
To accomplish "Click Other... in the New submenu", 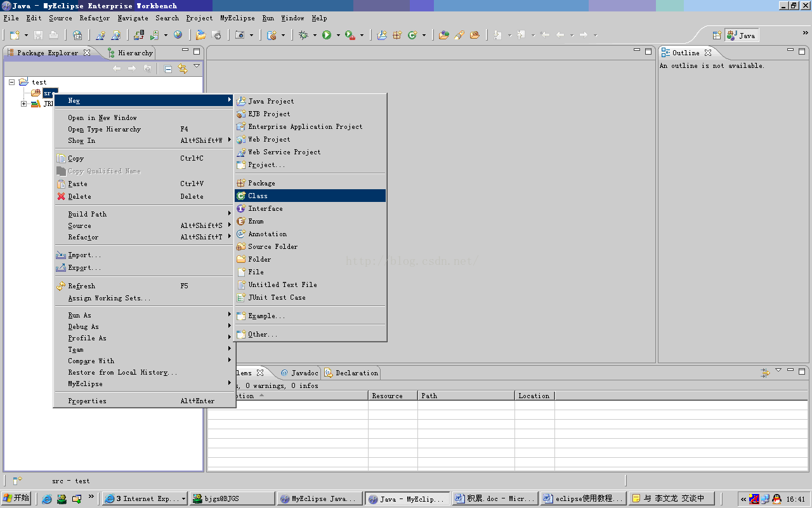I will point(310,334).
